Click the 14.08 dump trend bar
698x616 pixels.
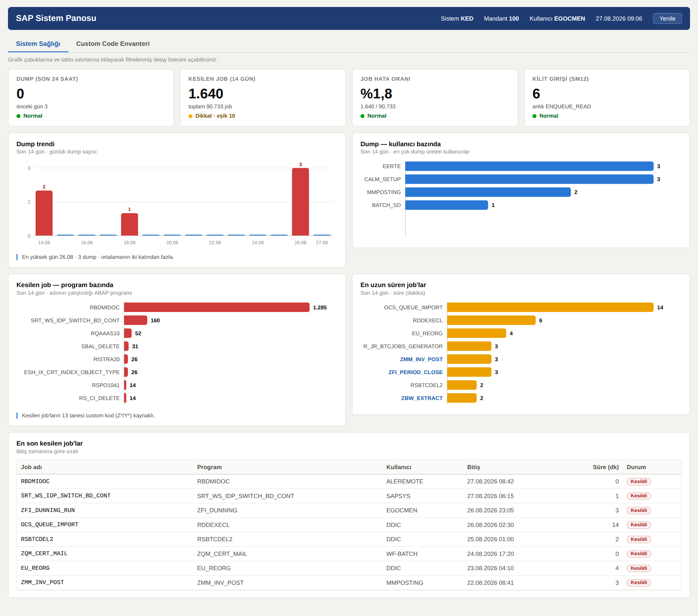[44, 213]
